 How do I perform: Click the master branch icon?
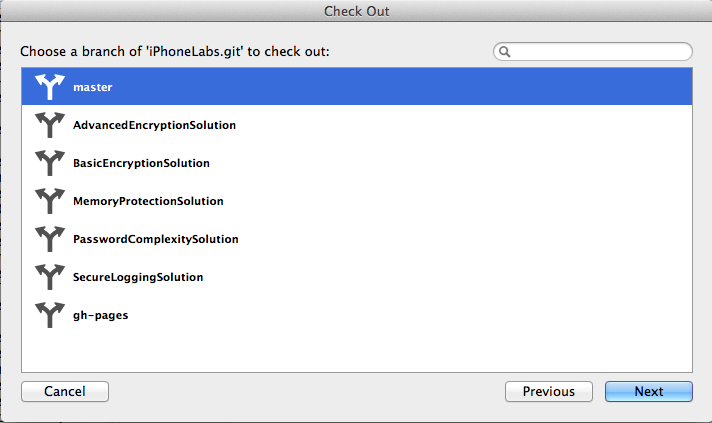tap(49, 87)
